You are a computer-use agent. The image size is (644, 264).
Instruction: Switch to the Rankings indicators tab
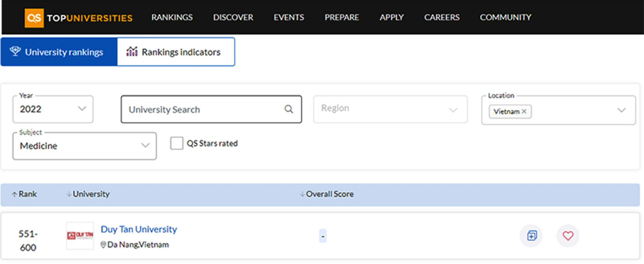(176, 52)
